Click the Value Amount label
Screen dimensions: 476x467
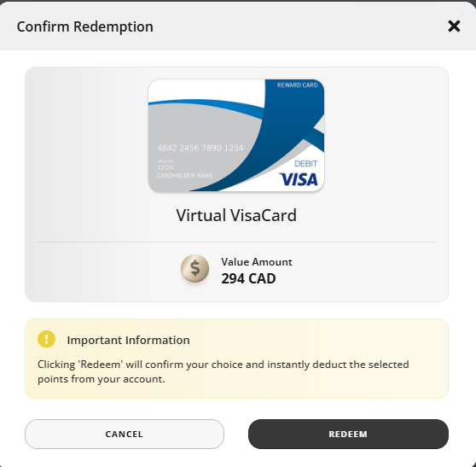[257, 262]
